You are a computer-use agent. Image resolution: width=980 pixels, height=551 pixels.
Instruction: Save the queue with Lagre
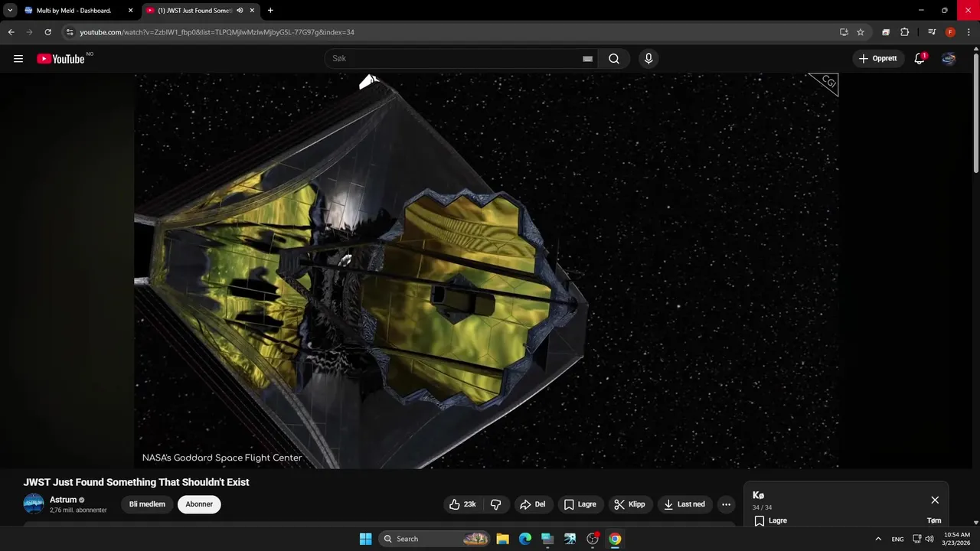point(770,520)
